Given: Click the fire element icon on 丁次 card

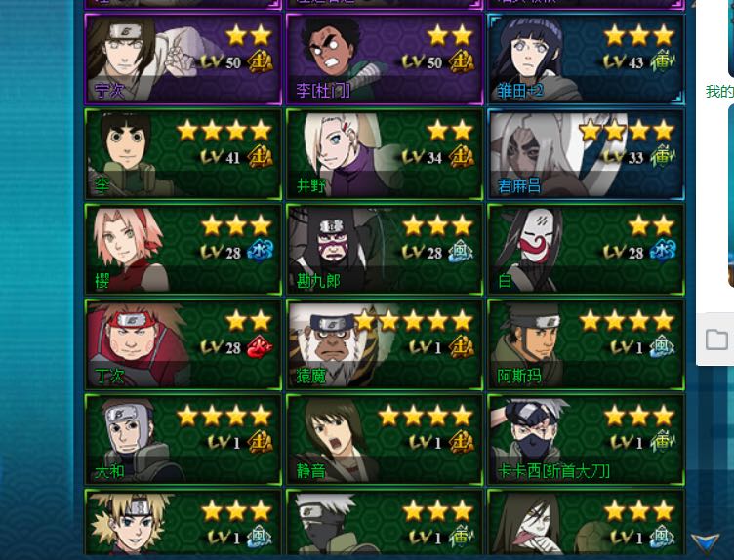Looking at the screenshot, I should 260,347.
